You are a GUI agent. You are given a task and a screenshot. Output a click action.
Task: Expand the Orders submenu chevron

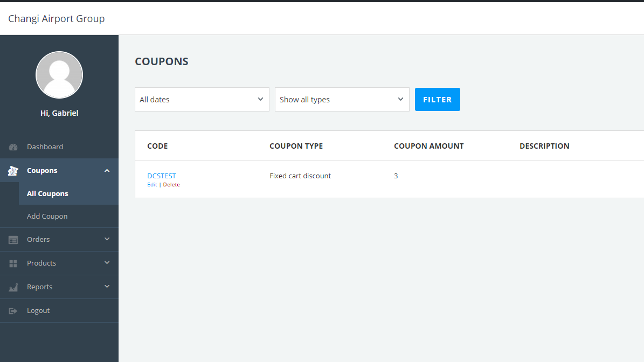pyautogui.click(x=107, y=239)
